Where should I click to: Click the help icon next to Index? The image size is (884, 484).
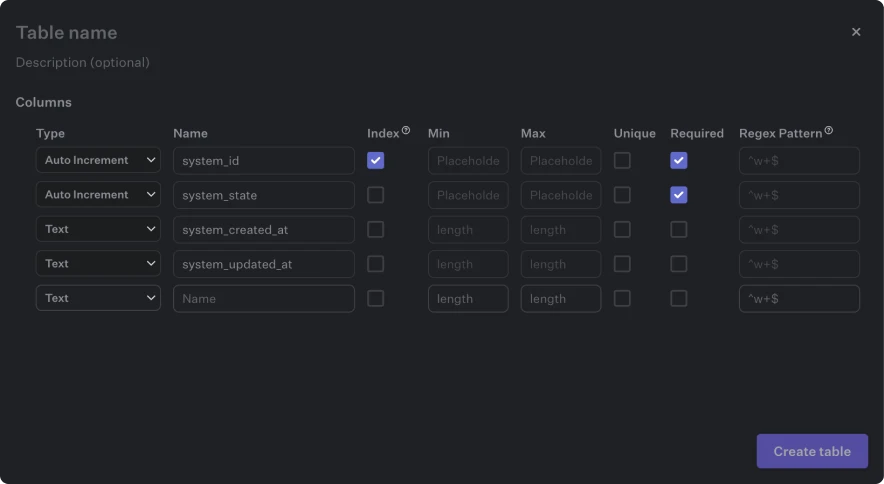point(406,131)
